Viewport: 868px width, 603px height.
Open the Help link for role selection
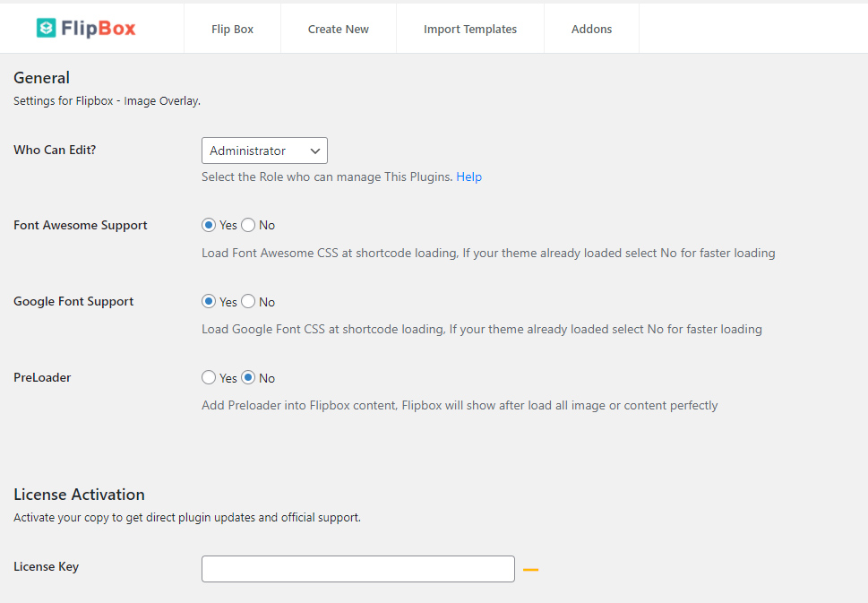(x=468, y=177)
